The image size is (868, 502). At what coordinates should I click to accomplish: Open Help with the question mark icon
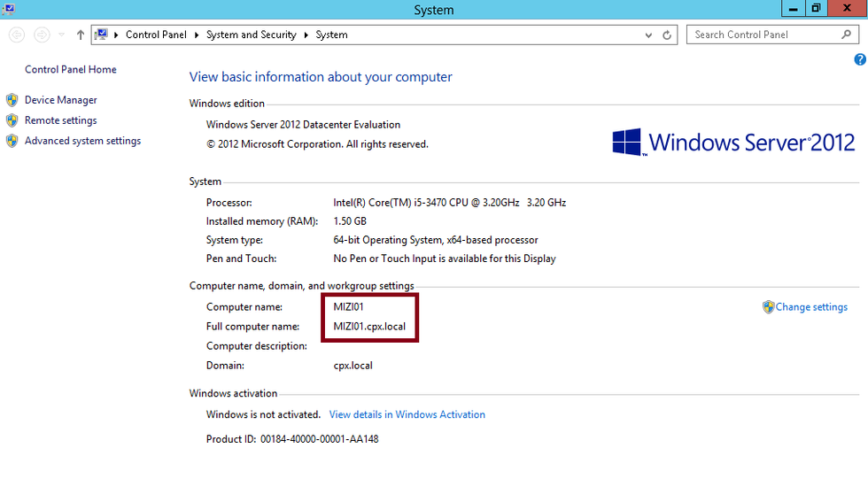click(860, 59)
